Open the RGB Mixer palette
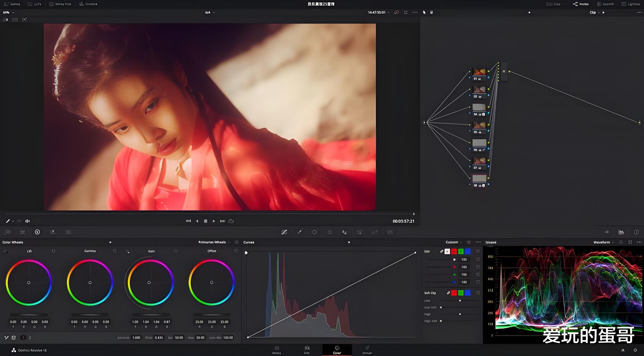The height and width of the screenshot is (356, 644). click(x=53, y=232)
